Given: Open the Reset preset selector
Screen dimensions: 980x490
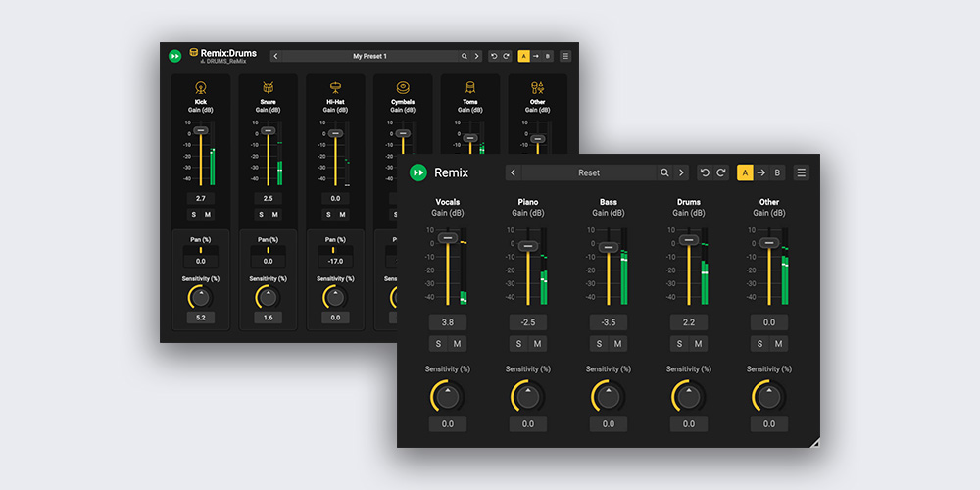Looking at the screenshot, I should (x=589, y=172).
